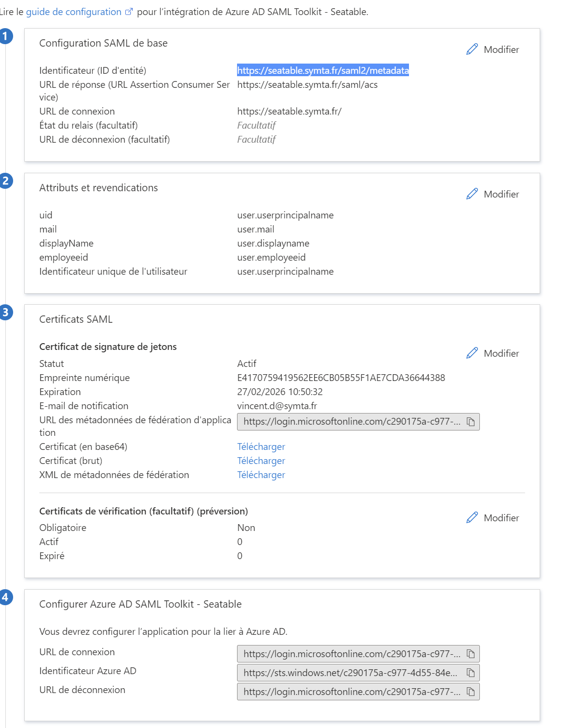578x728 pixels.
Task: Copy the URL de connexion with copy icon
Action: [x=470, y=654]
